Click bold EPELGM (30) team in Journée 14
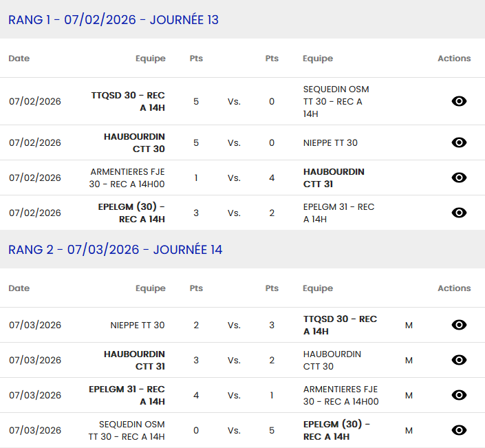Viewport: 485px width, 448px height. click(336, 430)
